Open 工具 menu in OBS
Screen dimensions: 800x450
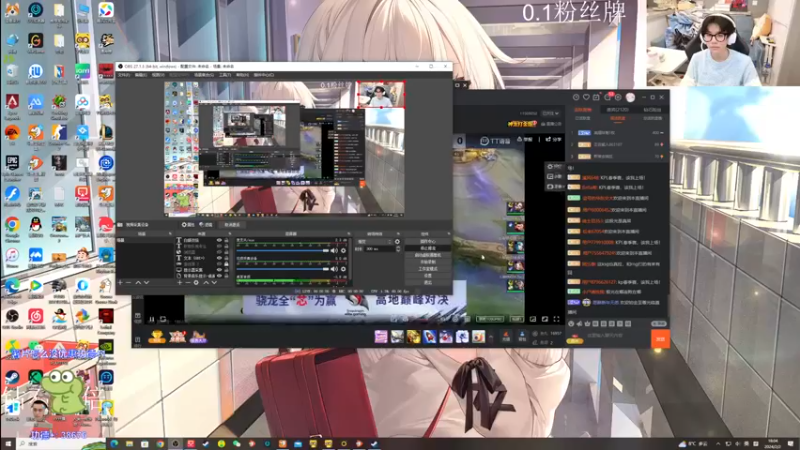(x=225, y=75)
